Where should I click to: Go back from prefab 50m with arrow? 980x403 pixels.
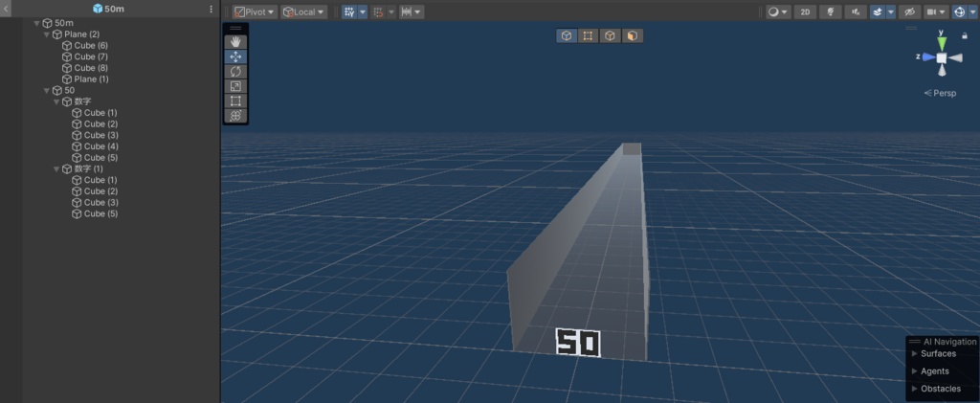pos(6,9)
